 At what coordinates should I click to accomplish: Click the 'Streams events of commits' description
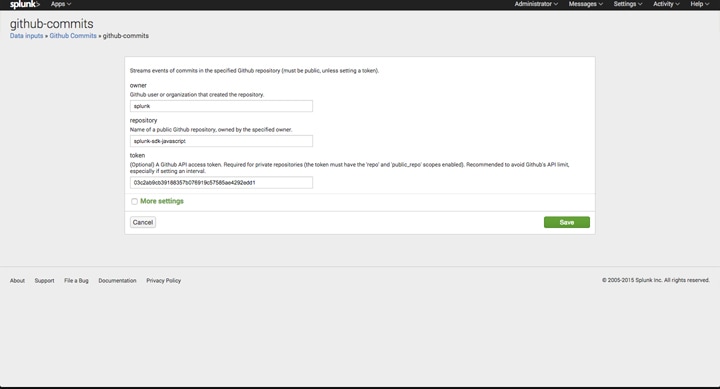(254, 71)
